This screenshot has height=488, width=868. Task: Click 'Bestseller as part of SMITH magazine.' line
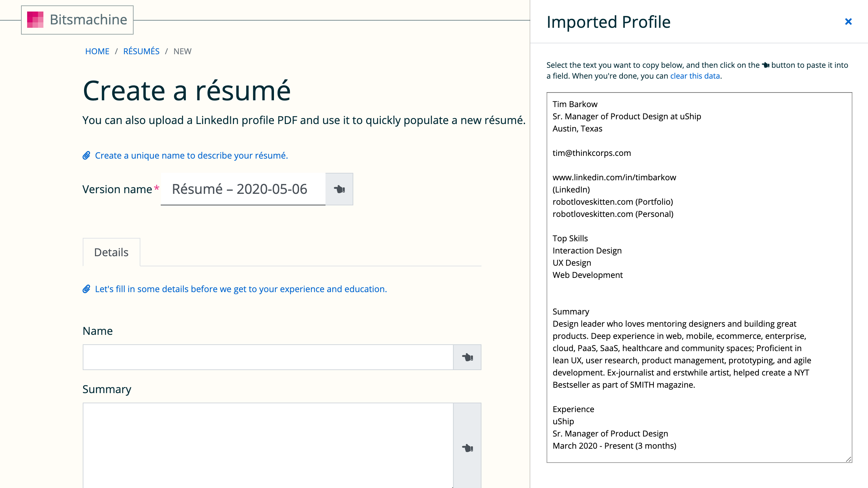(624, 385)
